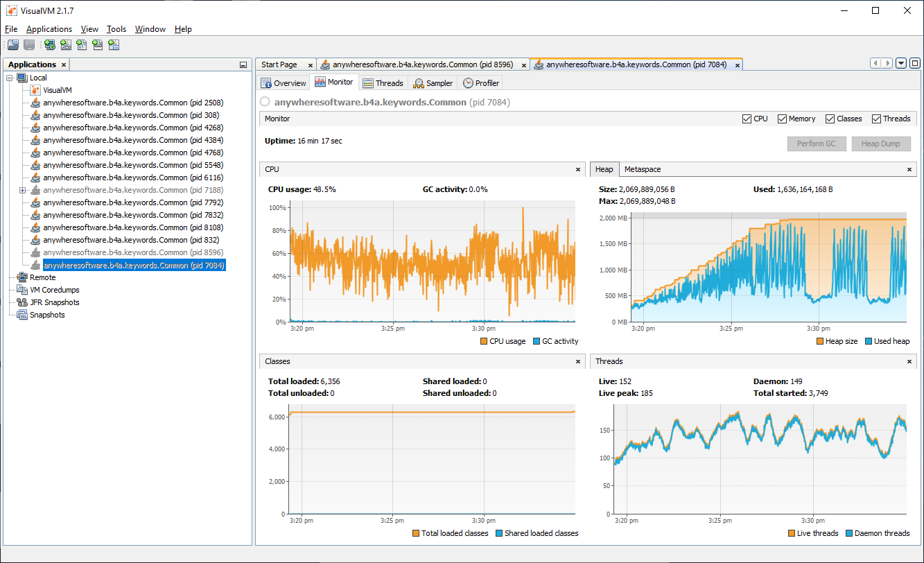Image resolution: width=924 pixels, height=563 pixels.
Task: Click the Load Snapshot toolbar icon
Action: [x=13, y=45]
